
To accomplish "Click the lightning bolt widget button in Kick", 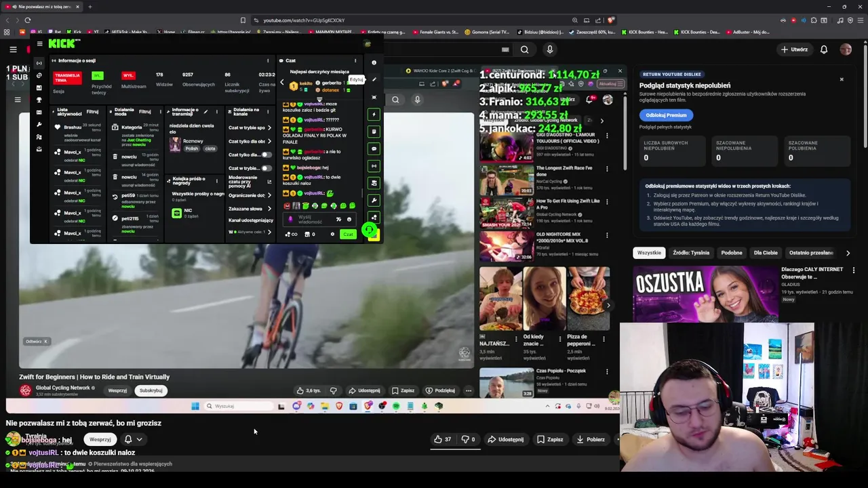I will click(x=374, y=115).
